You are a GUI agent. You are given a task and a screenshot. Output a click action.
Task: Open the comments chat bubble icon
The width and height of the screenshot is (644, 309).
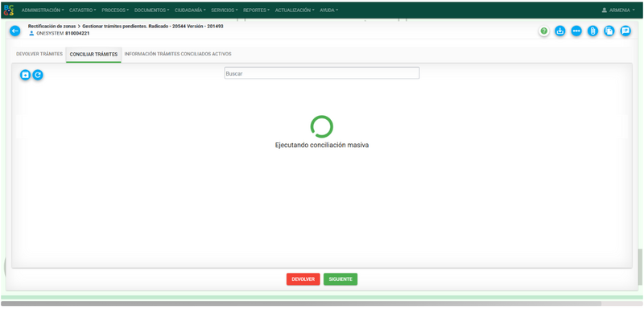tap(625, 31)
